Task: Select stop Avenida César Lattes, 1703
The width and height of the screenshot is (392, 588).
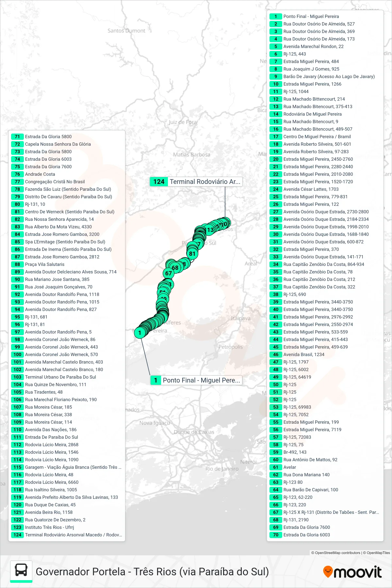Action: [x=304, y=189]
